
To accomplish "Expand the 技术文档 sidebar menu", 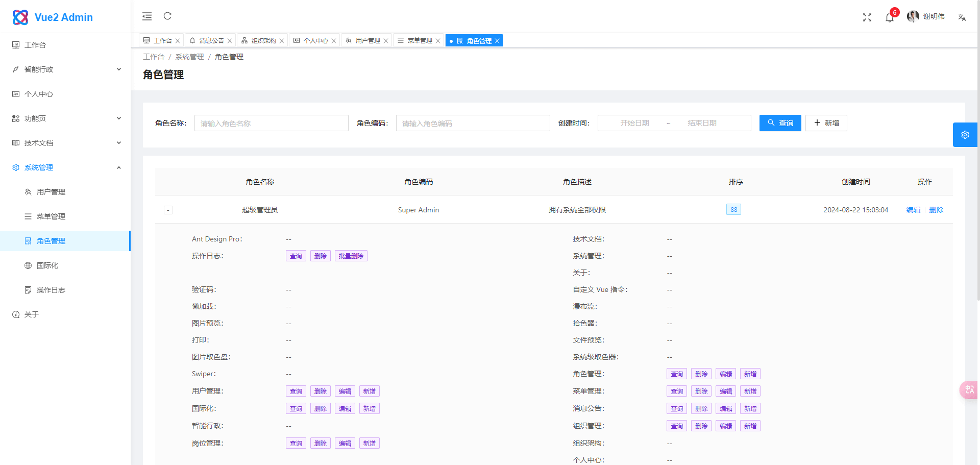I will coord(65,143).
